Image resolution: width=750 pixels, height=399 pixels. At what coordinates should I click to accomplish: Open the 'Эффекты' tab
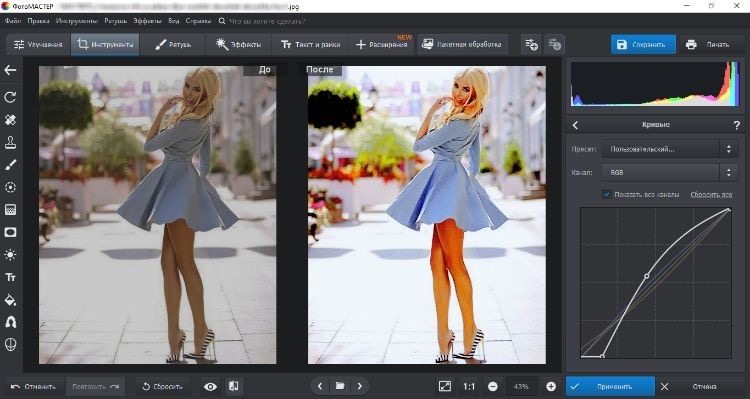tap(238, 44)
